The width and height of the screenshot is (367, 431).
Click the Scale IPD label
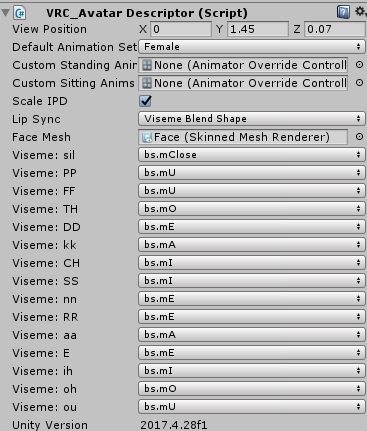[x=40, y=101]
